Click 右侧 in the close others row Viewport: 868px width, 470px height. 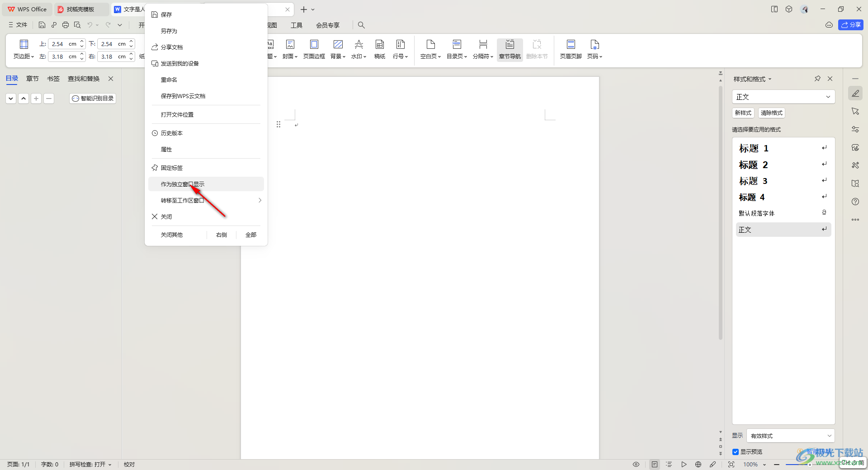[222, 235]
